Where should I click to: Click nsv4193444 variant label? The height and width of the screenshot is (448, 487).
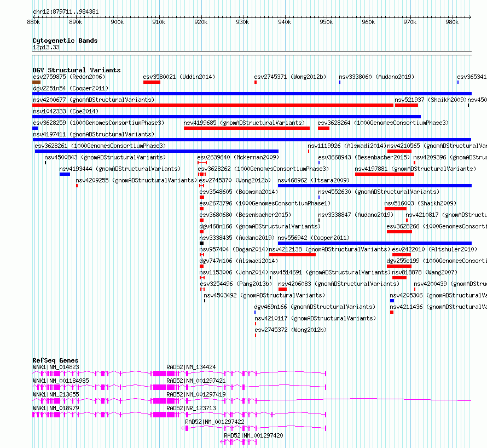click(x=120, y=169)
